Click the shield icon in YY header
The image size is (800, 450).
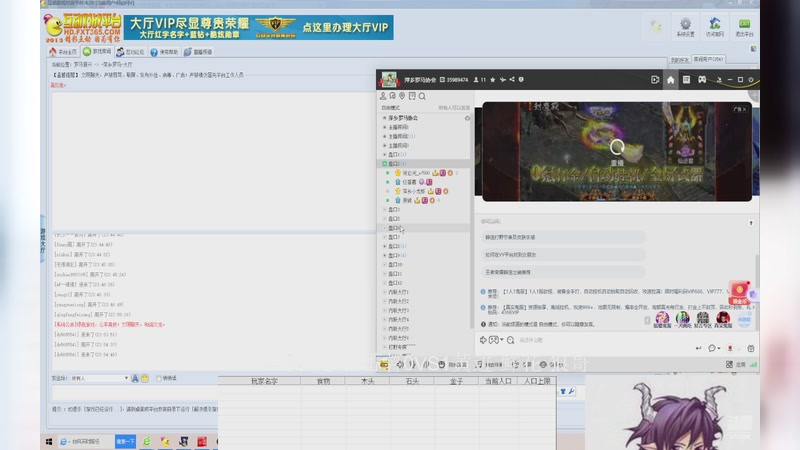521,80
